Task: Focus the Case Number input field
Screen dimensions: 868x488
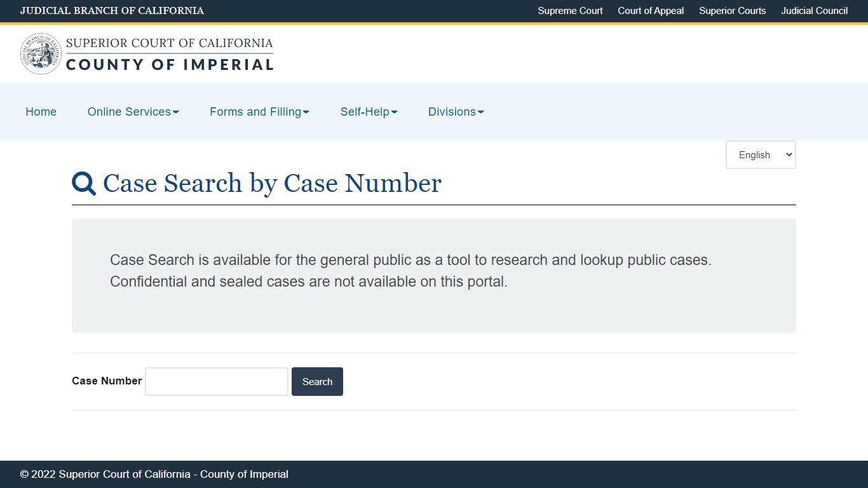Action: [217, 381]
